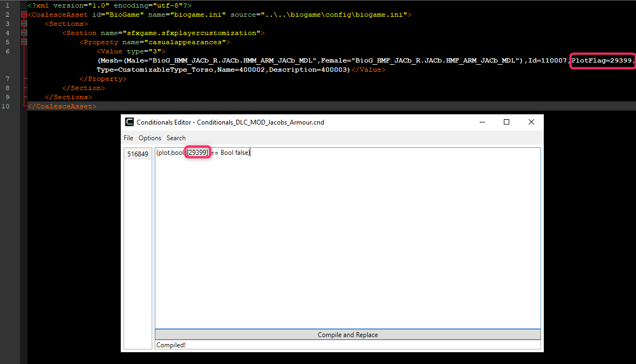Open the File menu in Conditionals Editor
Viewport: 636px width, 364px height.
coord(128,138)
